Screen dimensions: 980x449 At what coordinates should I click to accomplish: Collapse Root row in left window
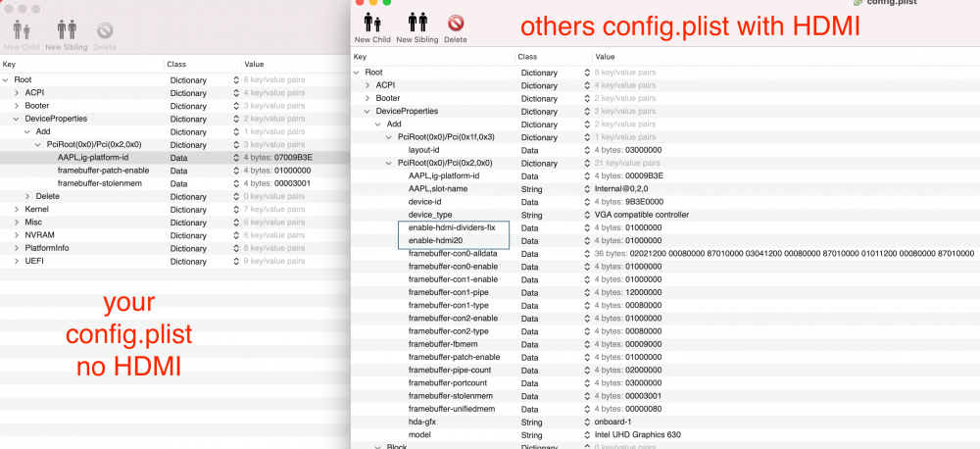(6, 80)
